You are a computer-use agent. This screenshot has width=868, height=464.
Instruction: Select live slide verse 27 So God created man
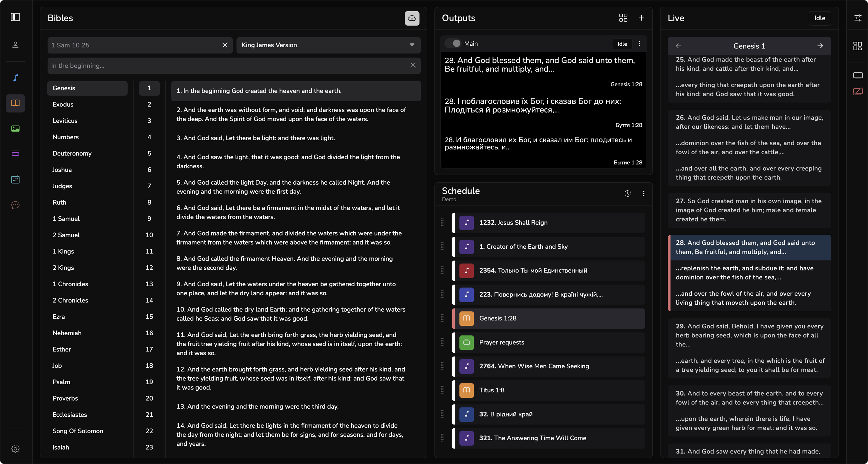[749, 210]
